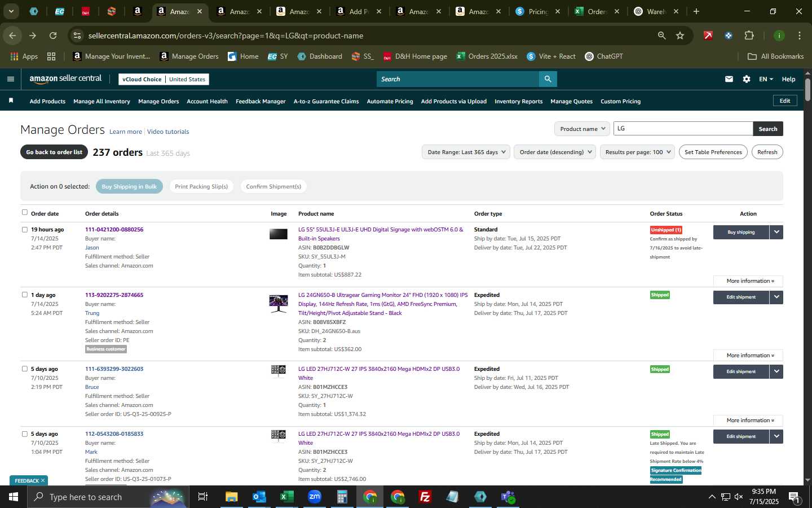This screenshot has width=812, height=508.
Task: Open FileZilla from the taskbar
Action: pos(425,497)
